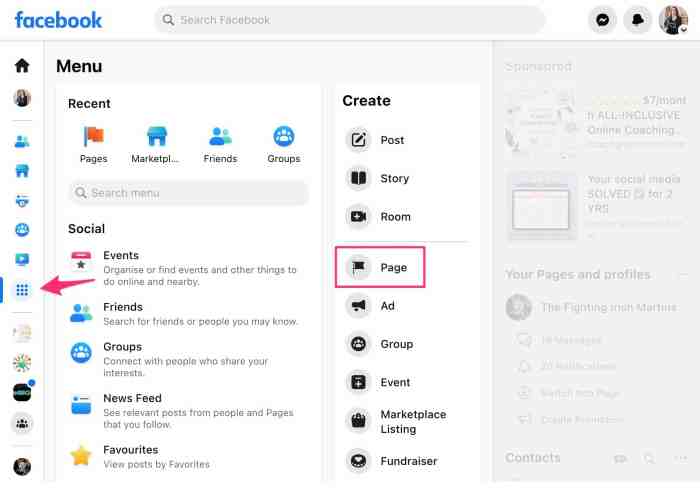Open your profile from sidebar avatar
The width and height of the screenshot is (700, 497).
[22, 98]
